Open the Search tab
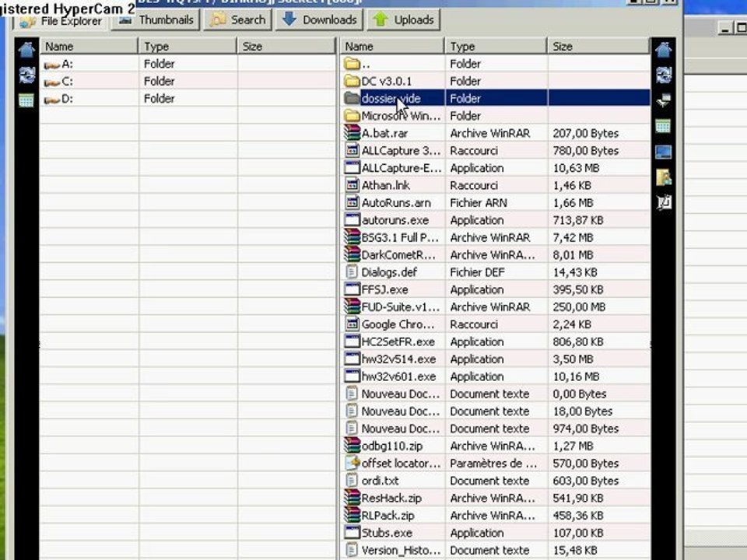This screenshot has height=560, width=747. point(238,20)
